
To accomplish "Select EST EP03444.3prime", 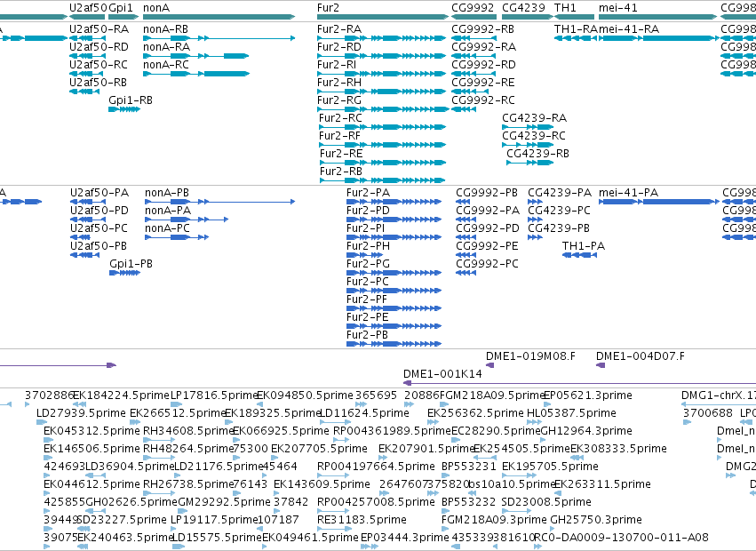I will (370, 547).
